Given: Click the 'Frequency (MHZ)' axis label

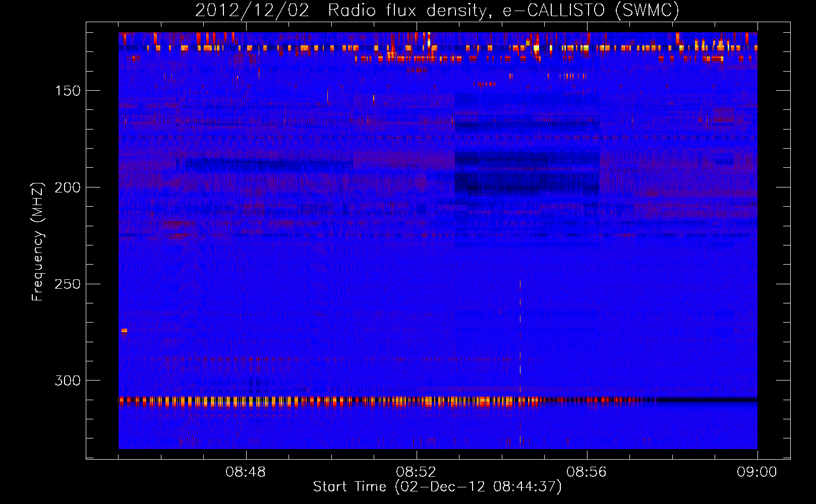Looking at the screenshot, I should pyautogui.click(x=38, y=241).
